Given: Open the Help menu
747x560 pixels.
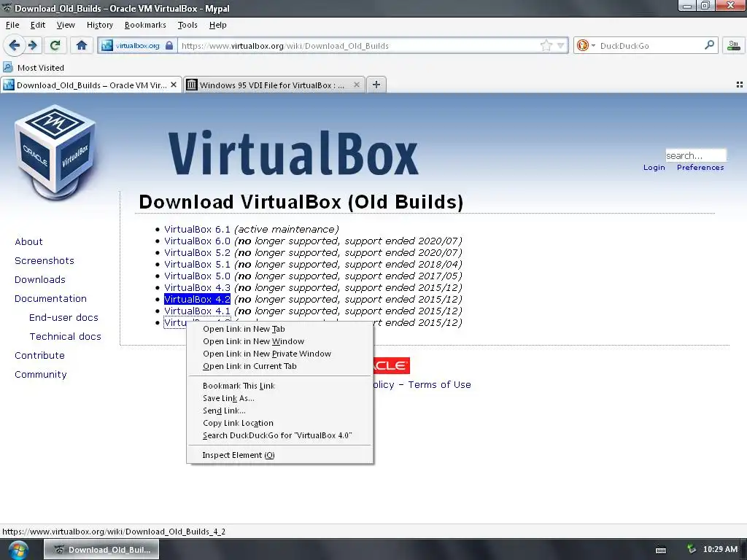Looking at the screenshot, I should [x=217, y=25].
